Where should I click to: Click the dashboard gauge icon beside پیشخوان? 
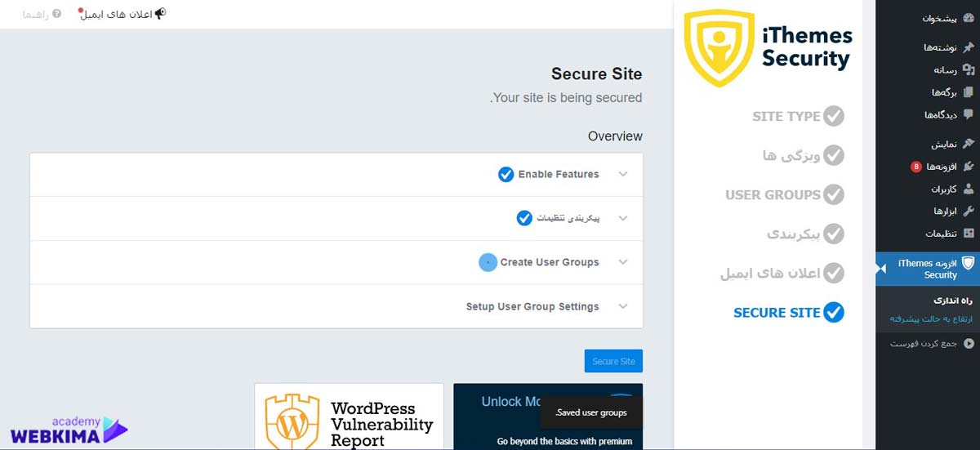click(x=969, y=18)
